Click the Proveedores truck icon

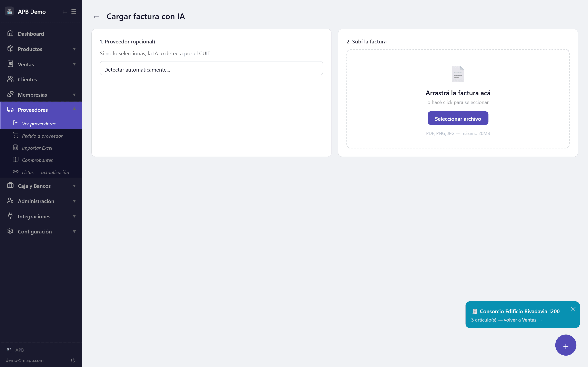10,109
